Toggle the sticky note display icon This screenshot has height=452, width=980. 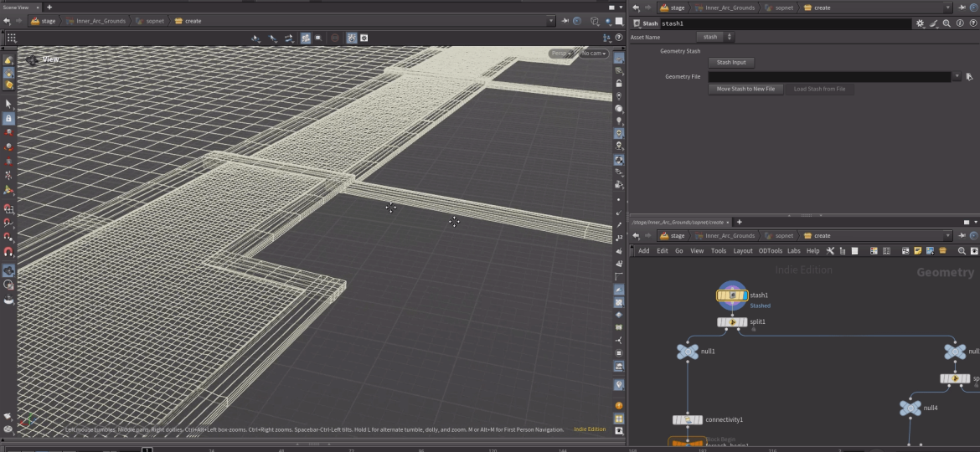918,250
